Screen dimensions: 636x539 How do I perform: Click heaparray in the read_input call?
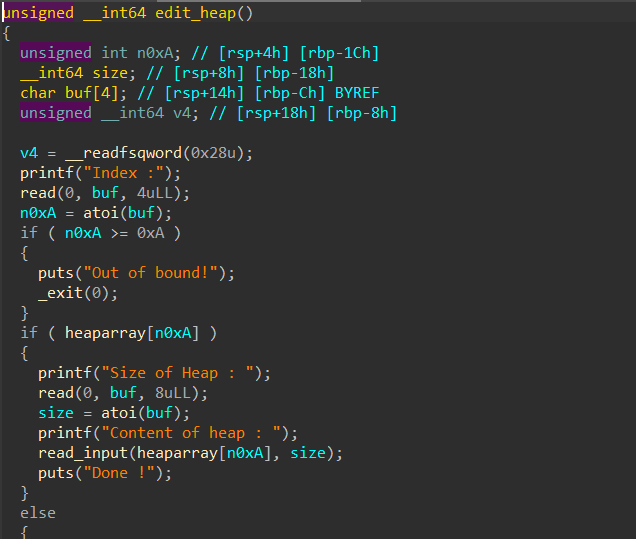[x=177, y=453]
